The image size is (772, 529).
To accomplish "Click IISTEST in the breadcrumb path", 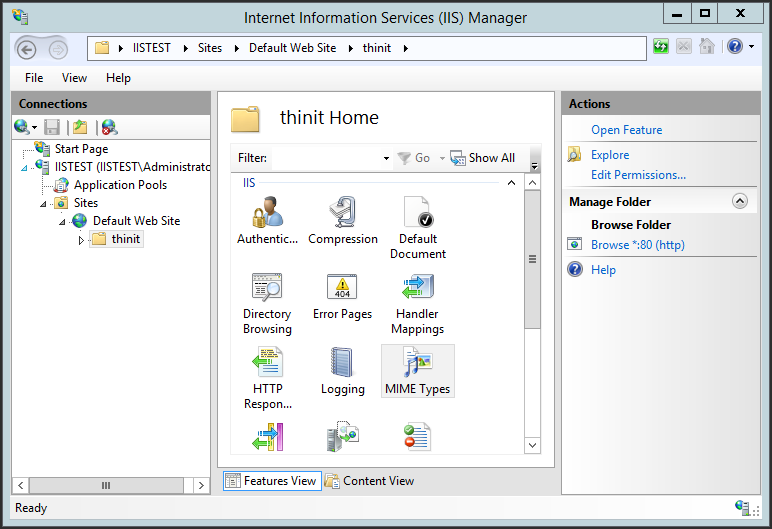I will point(151,48).
